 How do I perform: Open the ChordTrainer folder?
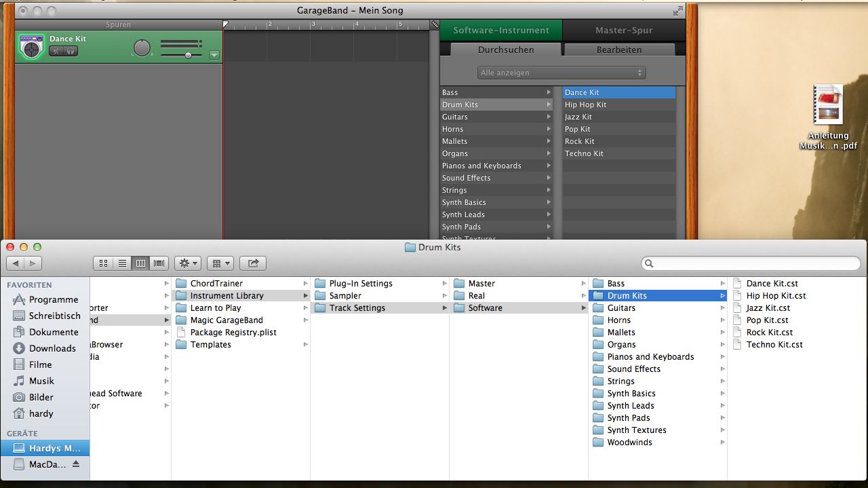coord(241,284)
